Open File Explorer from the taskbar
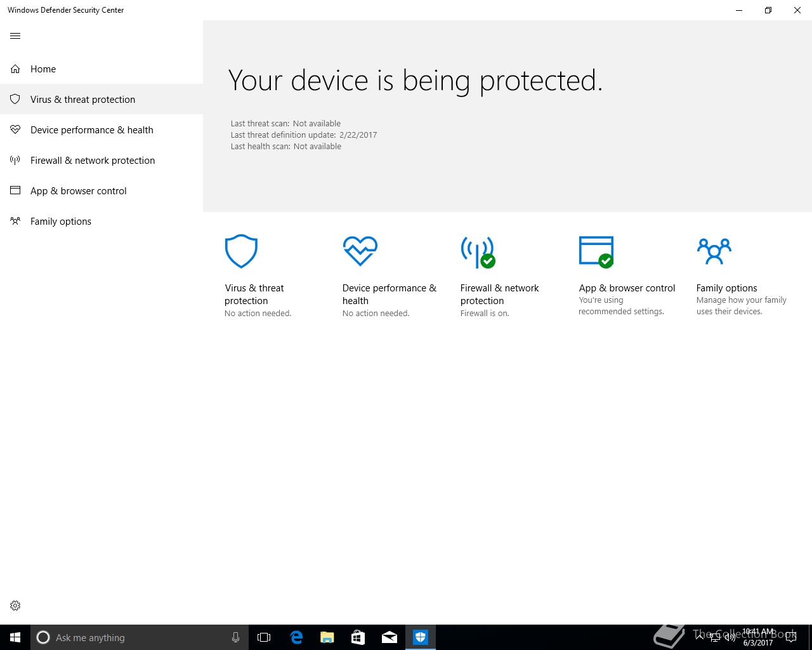The width and height of the screenshot is (812, 650). tap(327, 637)
